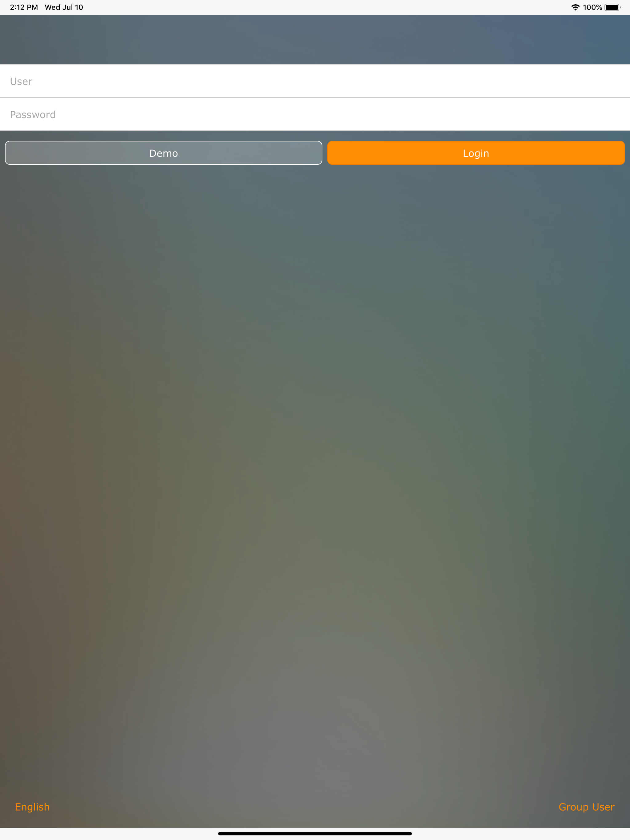Tap the Wed Jul 10 date
630x840 pixels.
pyautogui.click(x=64, y=7)
